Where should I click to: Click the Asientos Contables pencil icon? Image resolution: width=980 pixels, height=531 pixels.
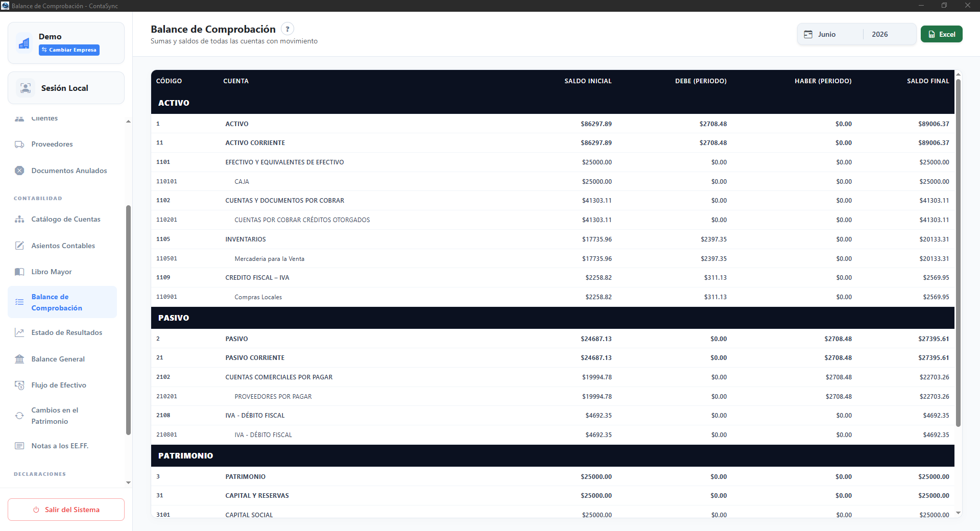pyautogui.click(x=19, y=246)
